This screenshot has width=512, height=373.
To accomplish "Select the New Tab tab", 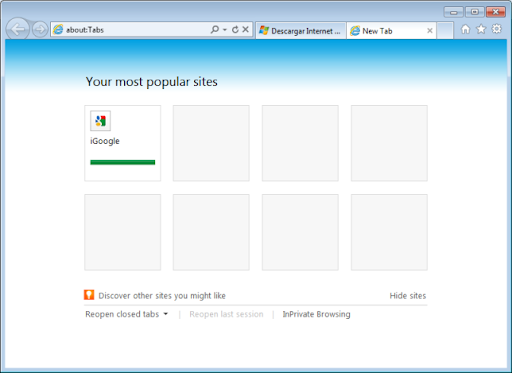I will [391, 31].
